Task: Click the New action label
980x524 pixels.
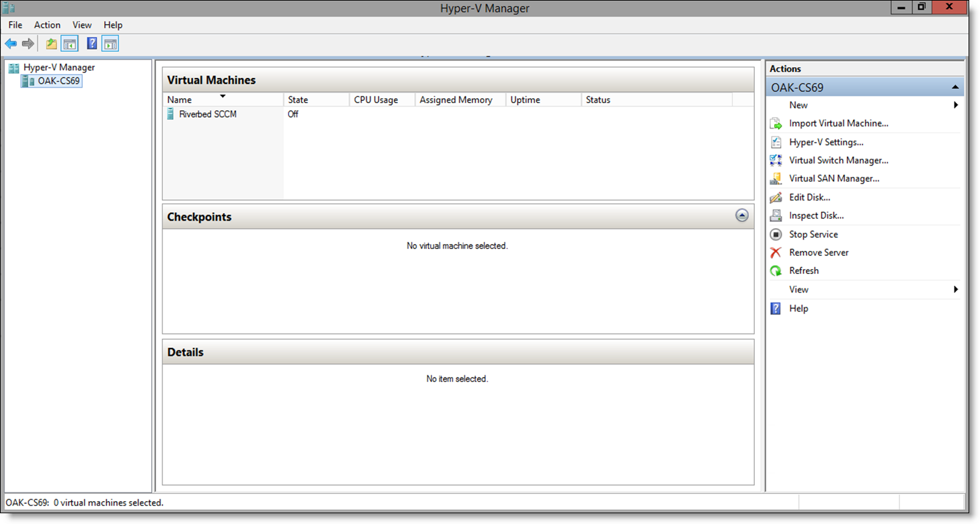Action: pos(799,105)
